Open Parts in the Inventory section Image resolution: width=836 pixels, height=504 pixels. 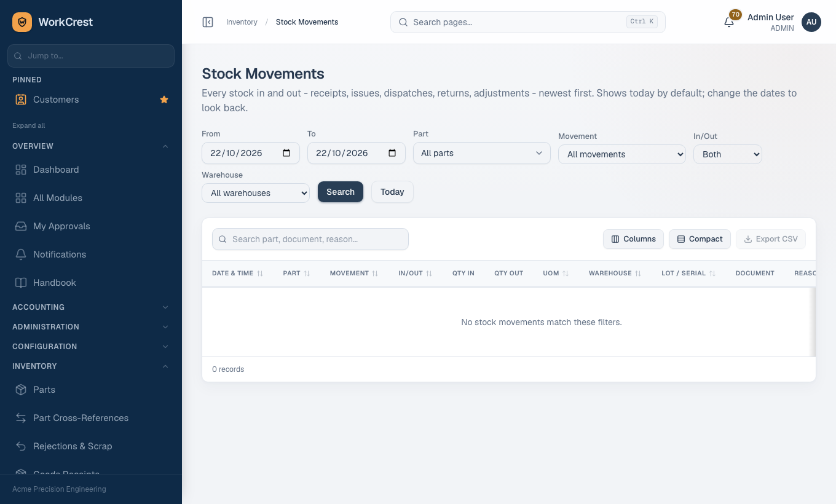pos(91,390)
